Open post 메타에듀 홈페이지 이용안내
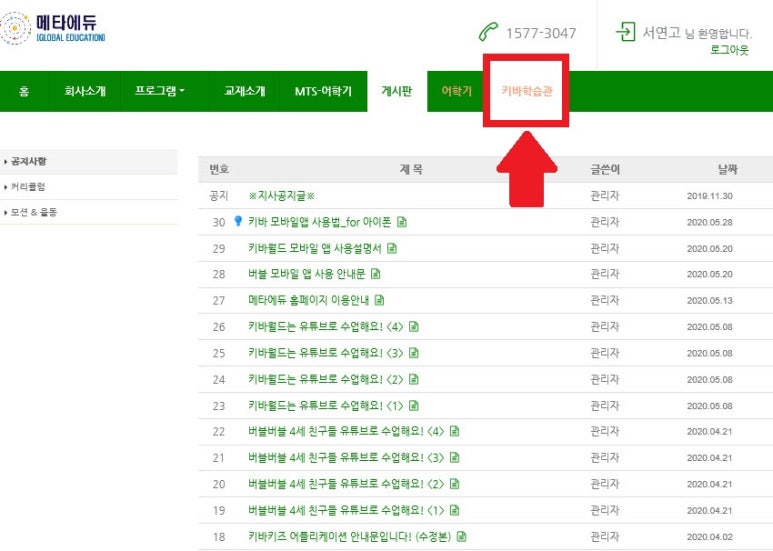This screenshot has width=773, height=551. 309,300
